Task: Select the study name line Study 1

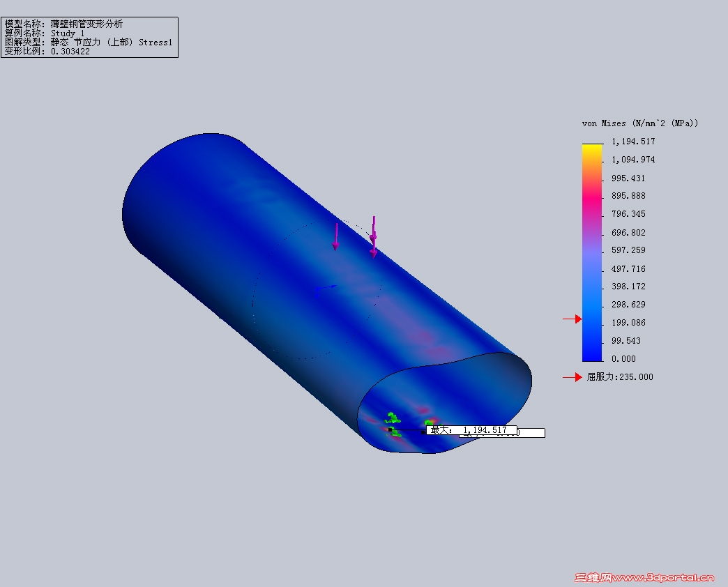Action: point(45,33)
